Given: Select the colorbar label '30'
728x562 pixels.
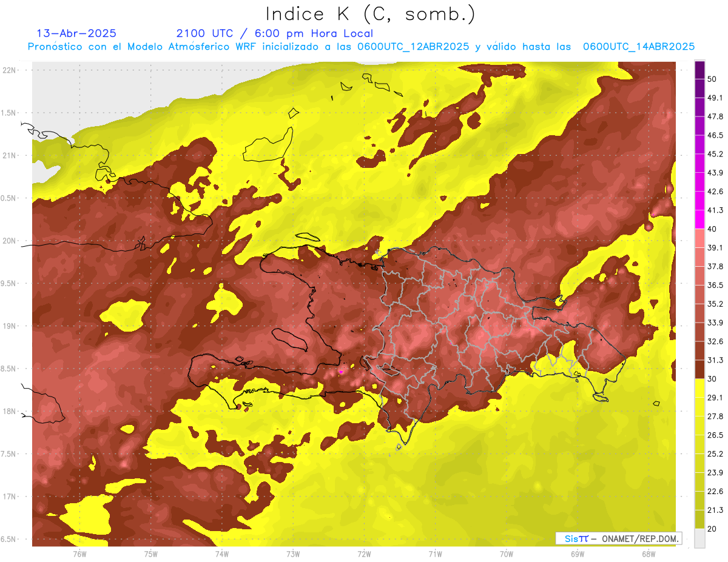Looking at the screenshot, I should pos(712,379).
